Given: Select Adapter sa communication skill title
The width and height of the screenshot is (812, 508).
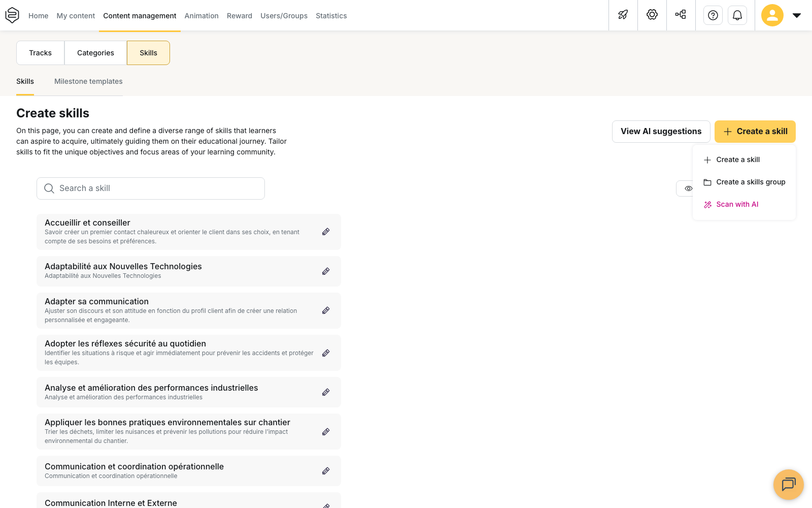Looking at the screenshot, I should pyautogui.click(x=96, y=301).
